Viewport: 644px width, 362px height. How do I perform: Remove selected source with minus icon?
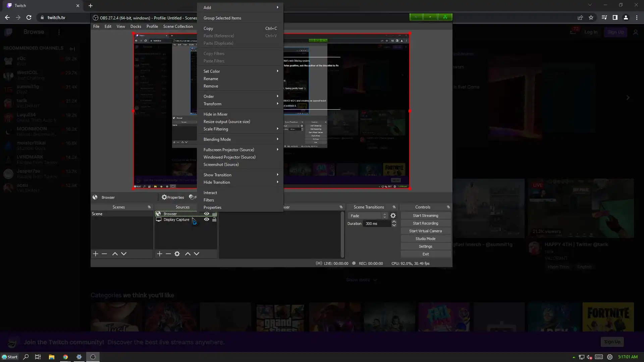168,254
